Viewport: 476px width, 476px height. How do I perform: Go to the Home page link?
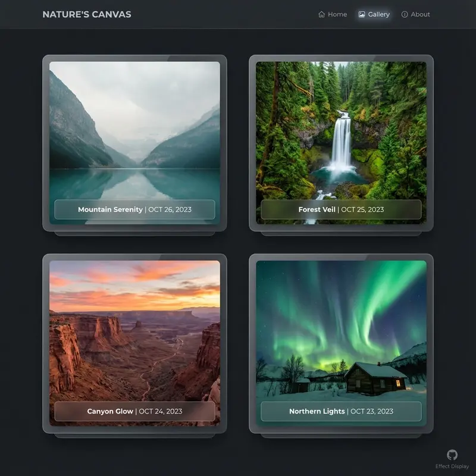pyautogui.click(x=337, y=14)
